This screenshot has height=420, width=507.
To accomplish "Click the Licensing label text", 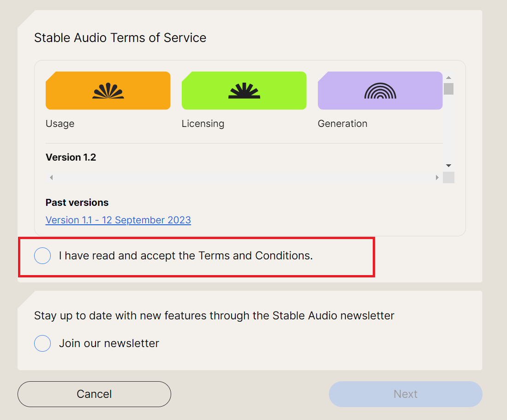I will [x=203, y=124].
